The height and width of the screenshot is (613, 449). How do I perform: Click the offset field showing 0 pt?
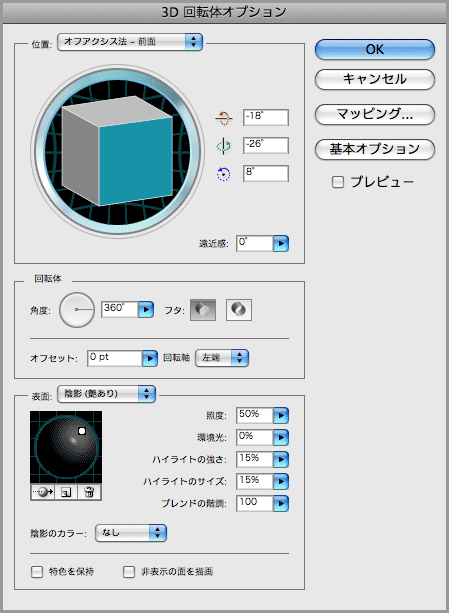pyautogui.click(x=114, y=358)
